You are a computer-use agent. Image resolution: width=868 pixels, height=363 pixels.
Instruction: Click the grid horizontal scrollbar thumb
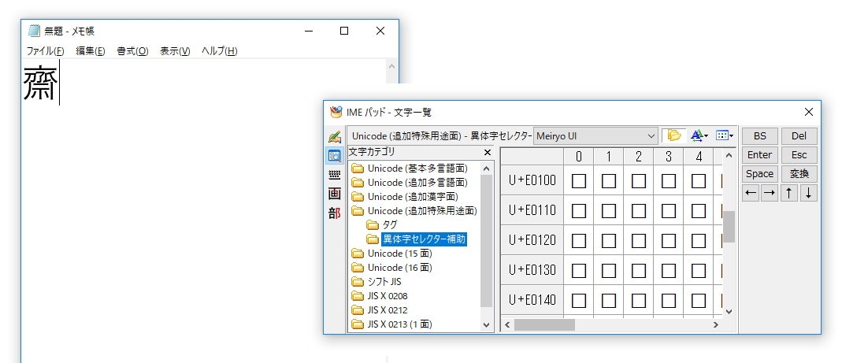coord(544,325)
